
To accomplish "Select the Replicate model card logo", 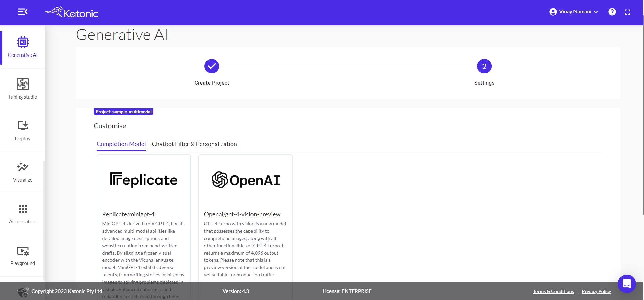I will click(x=144, y=180).
